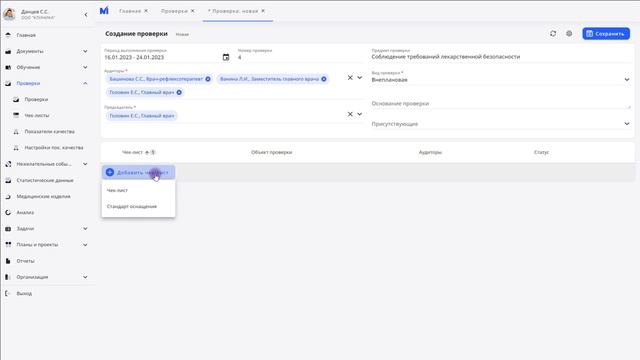640x360 pixels.
Task: Clear all auditors with the X icon
Action: point(350,78)
